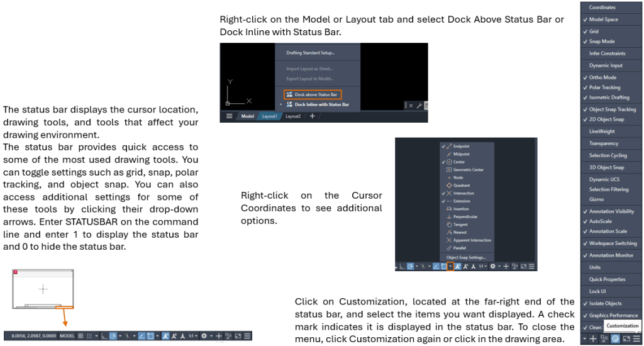The height and width of the screenshot is (346, 644).
Task: Click the Dock above Status Bar icon
Action: (290, 94)
